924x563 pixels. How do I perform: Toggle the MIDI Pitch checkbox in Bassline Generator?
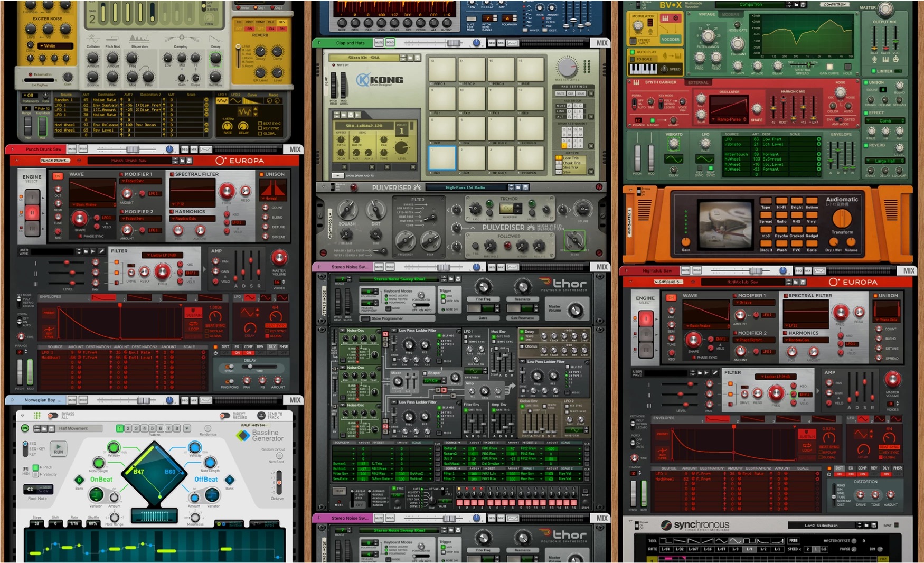[36, 467]
